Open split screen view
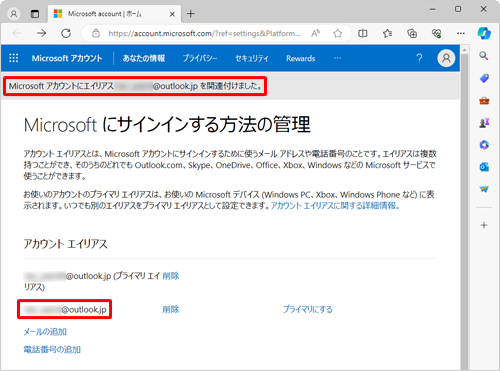Viewport: 500px width, 371px height. click(x=363, y=33)
